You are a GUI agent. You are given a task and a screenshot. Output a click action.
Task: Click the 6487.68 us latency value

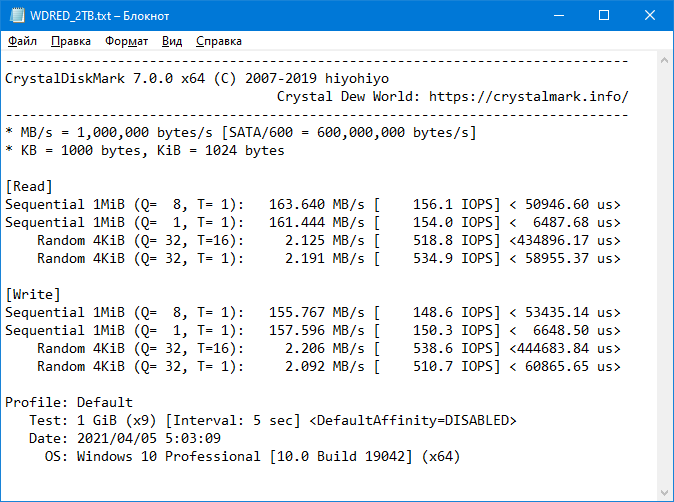[x=573, y=223]
